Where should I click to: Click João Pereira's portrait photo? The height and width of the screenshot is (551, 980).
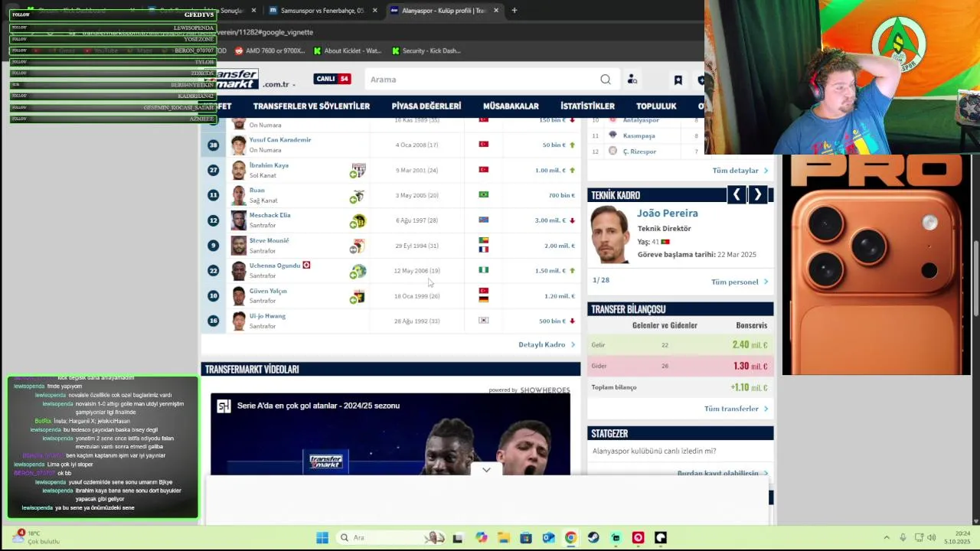tap(609, 234)
